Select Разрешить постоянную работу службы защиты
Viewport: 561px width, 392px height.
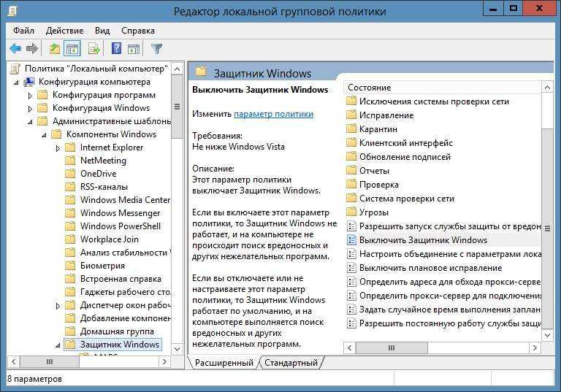pyautogui.click(x=450, y=323)
